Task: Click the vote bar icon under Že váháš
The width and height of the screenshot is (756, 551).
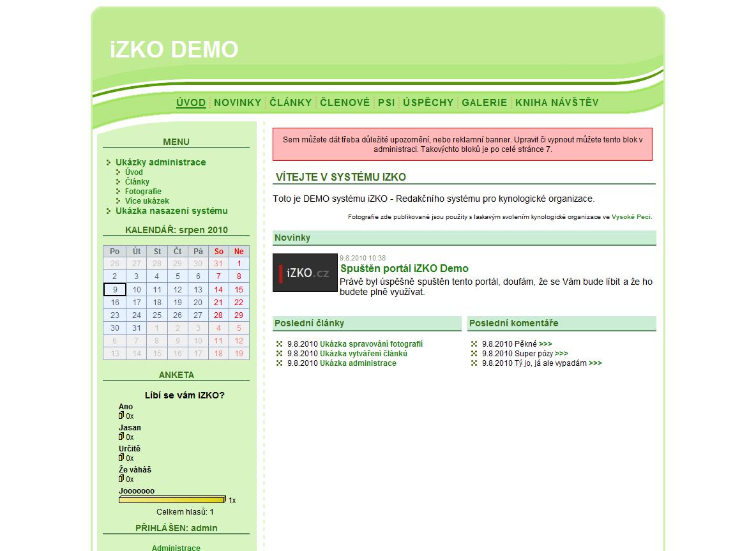Action: pyautogui.click(x=121, y=478)
